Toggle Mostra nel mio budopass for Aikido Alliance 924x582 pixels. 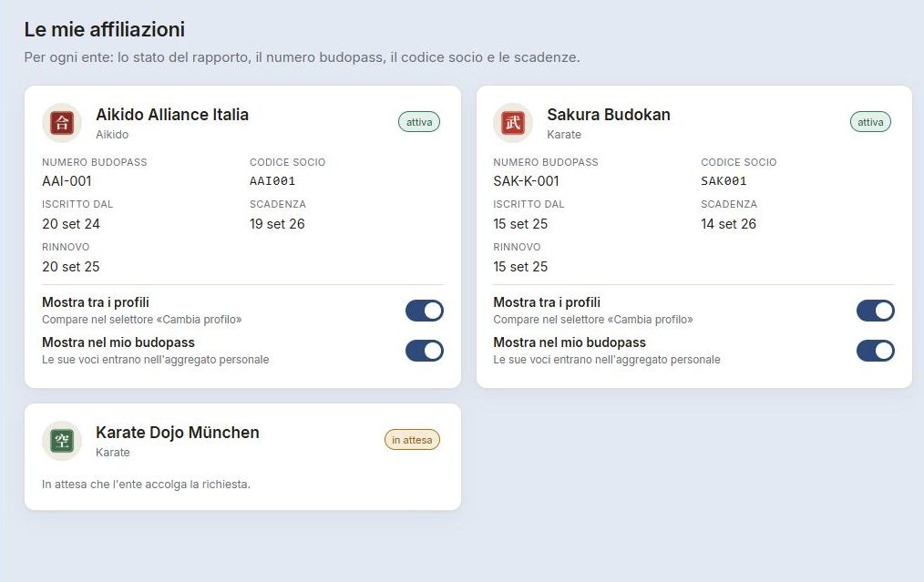(425, 351)
